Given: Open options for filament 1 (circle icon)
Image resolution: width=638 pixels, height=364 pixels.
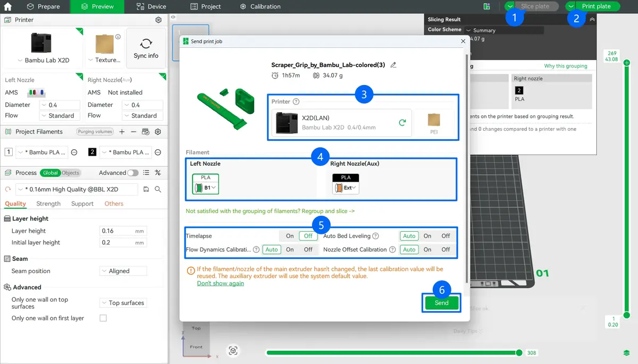Looking at the screenshot, I should [74, 152].
